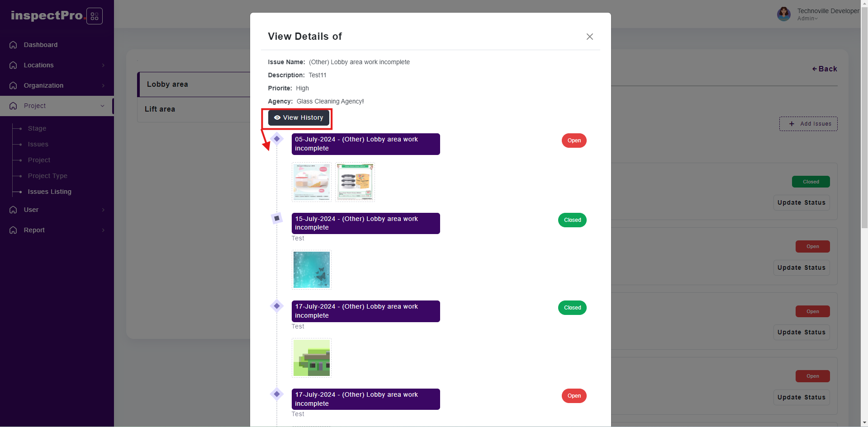This screenshot has width=868, height=427.
Task: Open Issues Listing in the Project submenu
Action: point(49,192)
